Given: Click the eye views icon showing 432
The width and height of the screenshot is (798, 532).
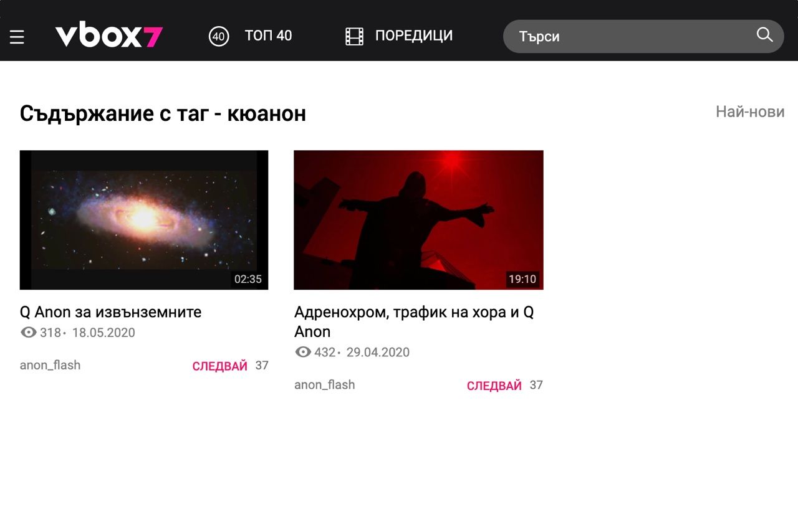Looking at the screenshot, I should click(x=303, y=353).
